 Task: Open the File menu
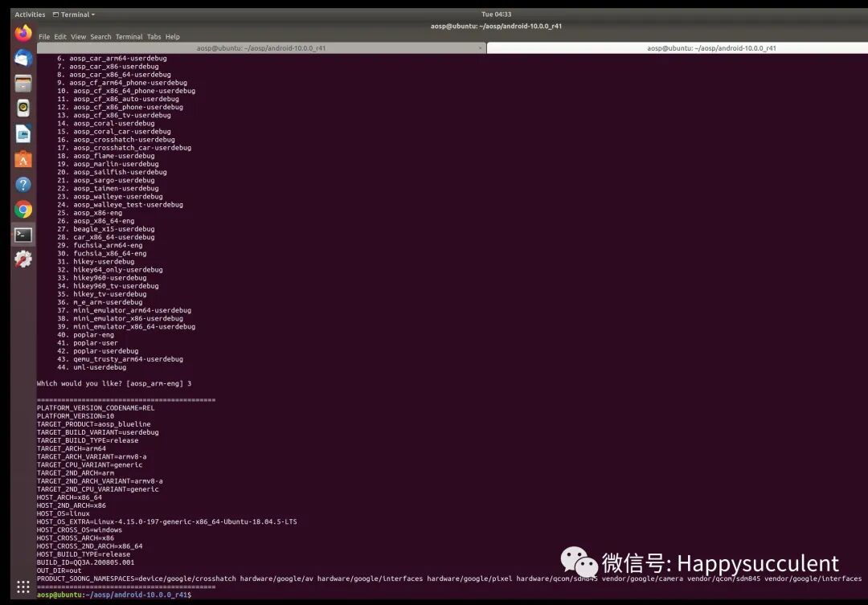coord(44,37)
